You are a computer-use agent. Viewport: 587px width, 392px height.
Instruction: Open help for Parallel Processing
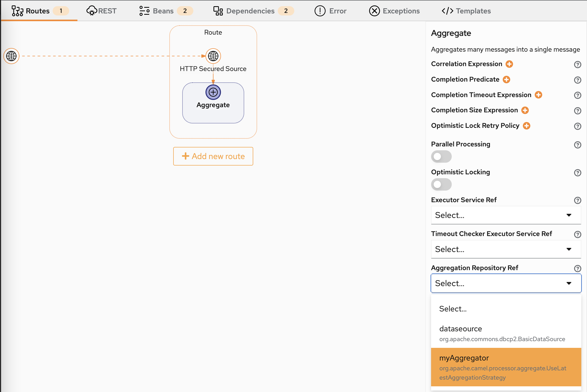click(x=578, y=145)
